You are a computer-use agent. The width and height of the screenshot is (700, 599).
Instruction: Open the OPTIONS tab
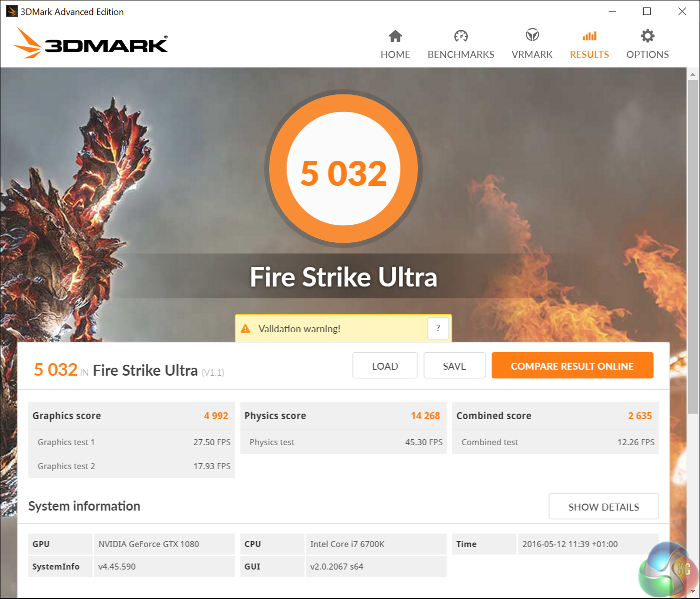pos(648,44)
